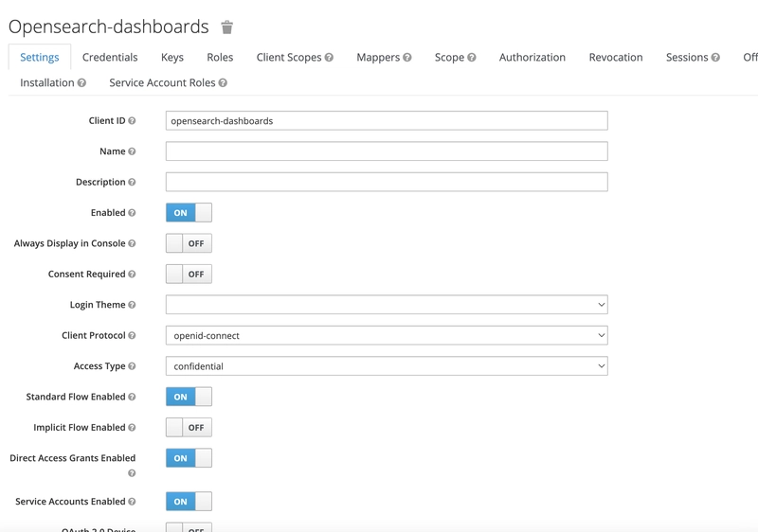This screenshot has width=758, height=532.
Task: Show Service Accounts Enabled help icon
Action: 132,502
